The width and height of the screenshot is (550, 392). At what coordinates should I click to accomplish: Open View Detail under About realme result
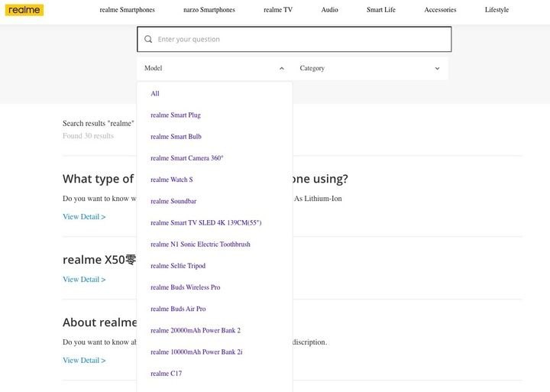click(84, 360)
